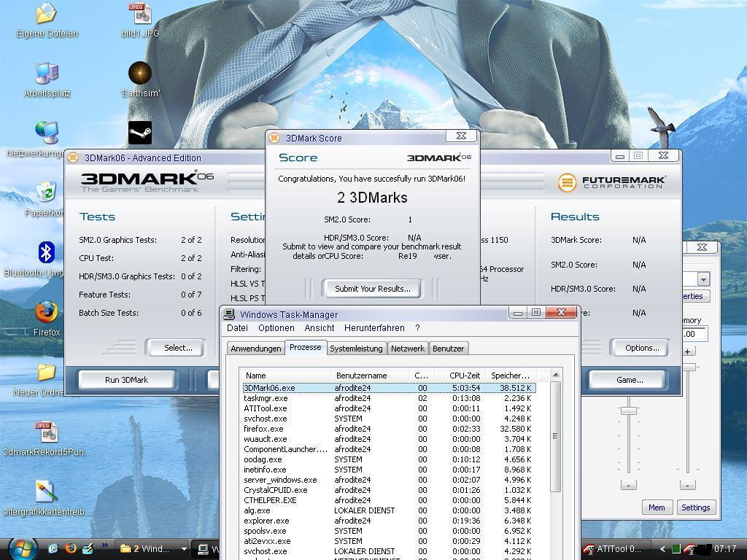The image size is (747, 560).
Task: Switch to the Systemleistung tab
Action: pos(356,349)
